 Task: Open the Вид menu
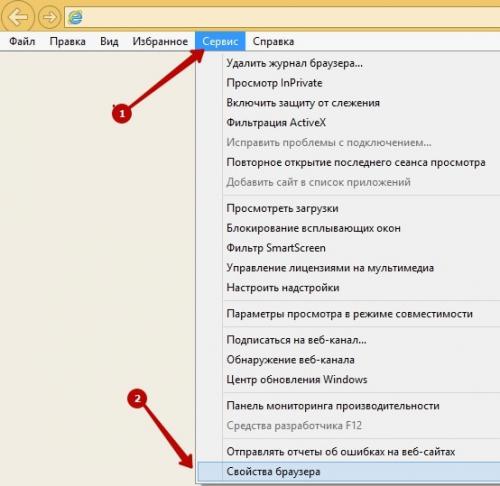pos(109,41)
